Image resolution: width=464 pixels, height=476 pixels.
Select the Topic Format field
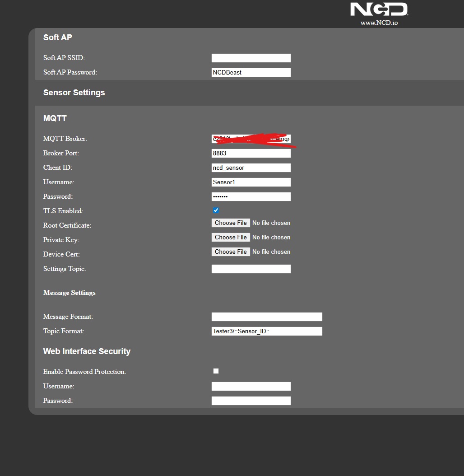point(267,331)
